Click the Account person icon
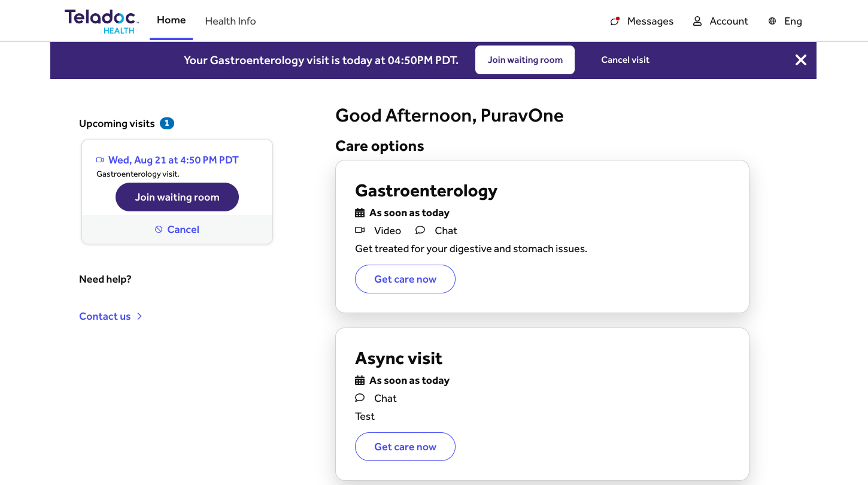 click(697, 21)
